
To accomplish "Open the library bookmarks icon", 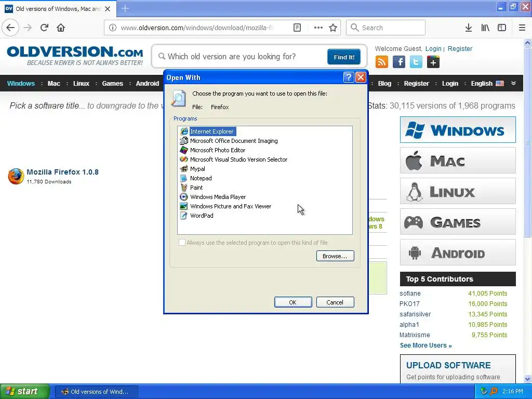I will tap(485, 28).
